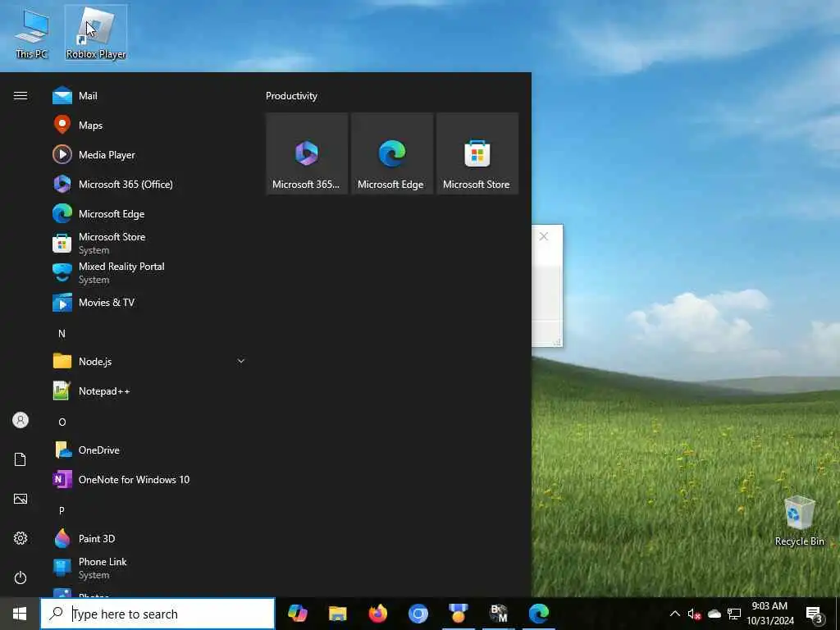Screen dimensions: 840x630
Task: Open the medal icon app on taskbar
Action: [458, 614]
